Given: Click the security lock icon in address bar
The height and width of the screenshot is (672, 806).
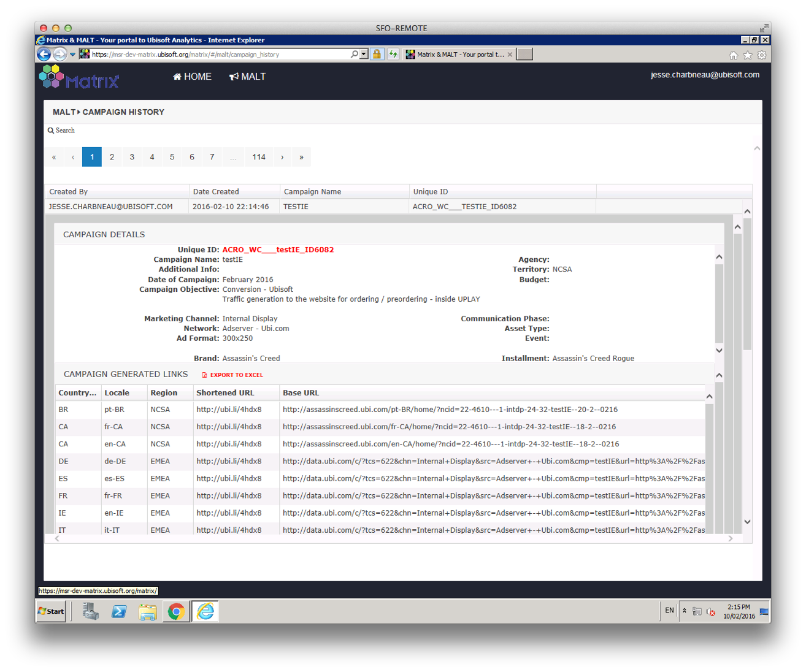Looking at the screenshot, I should 377,55.
